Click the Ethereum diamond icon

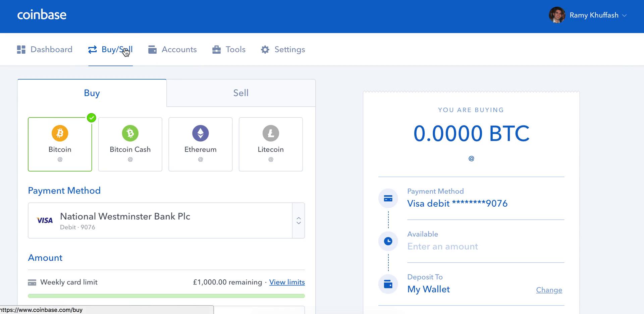point(200,133)
